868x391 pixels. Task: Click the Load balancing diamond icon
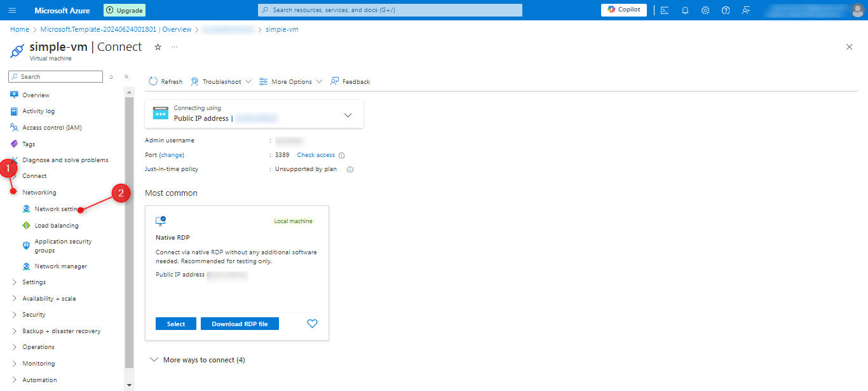pos(26,225)
